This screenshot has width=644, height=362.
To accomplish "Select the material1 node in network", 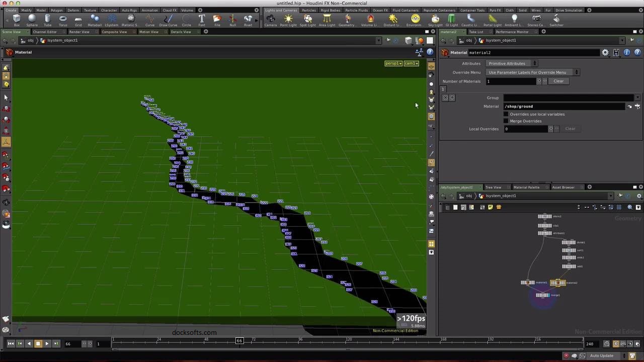I will [x=528, y=283].
